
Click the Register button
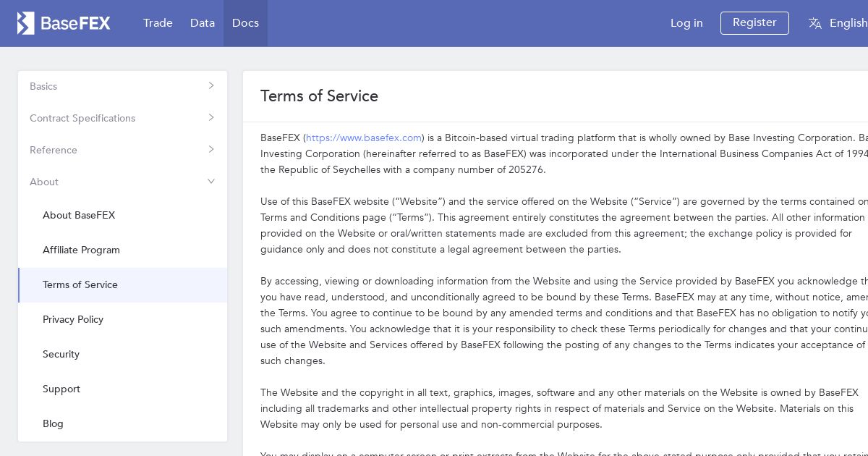click(x=754, y=22)
